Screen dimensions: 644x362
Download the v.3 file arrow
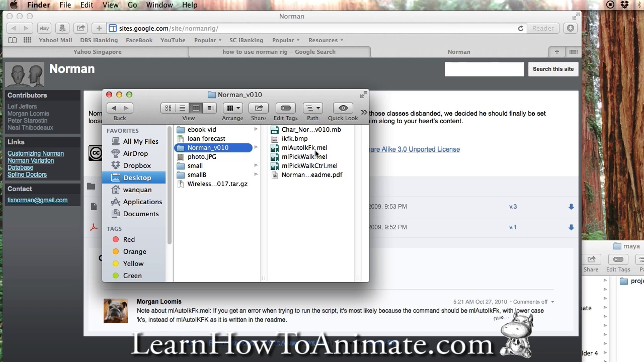(x=571, y=207)
